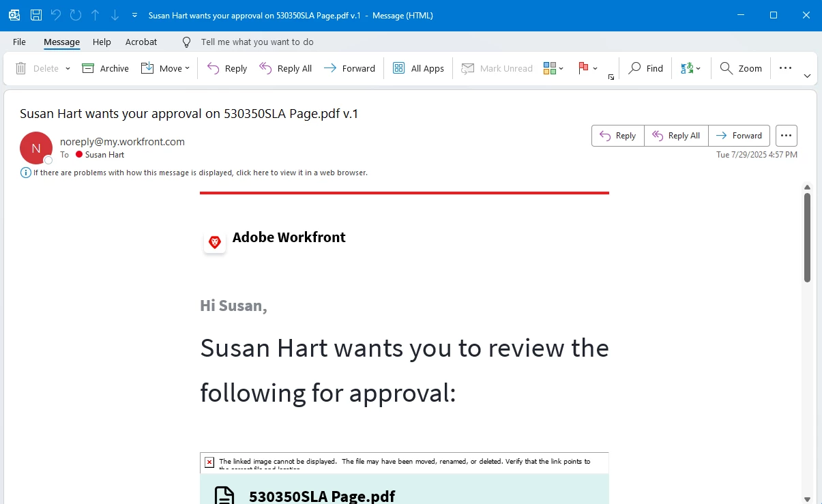Switch to the Message tab
The width and height of the screenshot is (822, 504).
coord(61,42)
